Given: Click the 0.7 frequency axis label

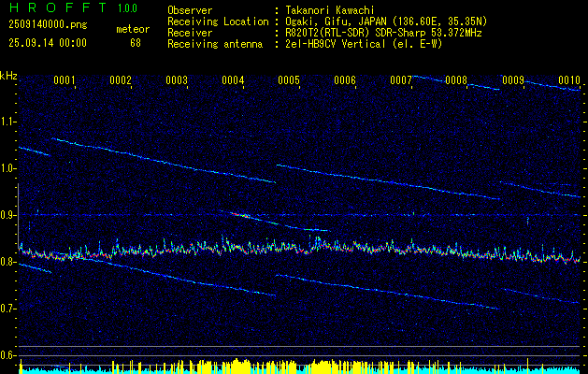Looking at the screenshot, I should tap(8, 309).
